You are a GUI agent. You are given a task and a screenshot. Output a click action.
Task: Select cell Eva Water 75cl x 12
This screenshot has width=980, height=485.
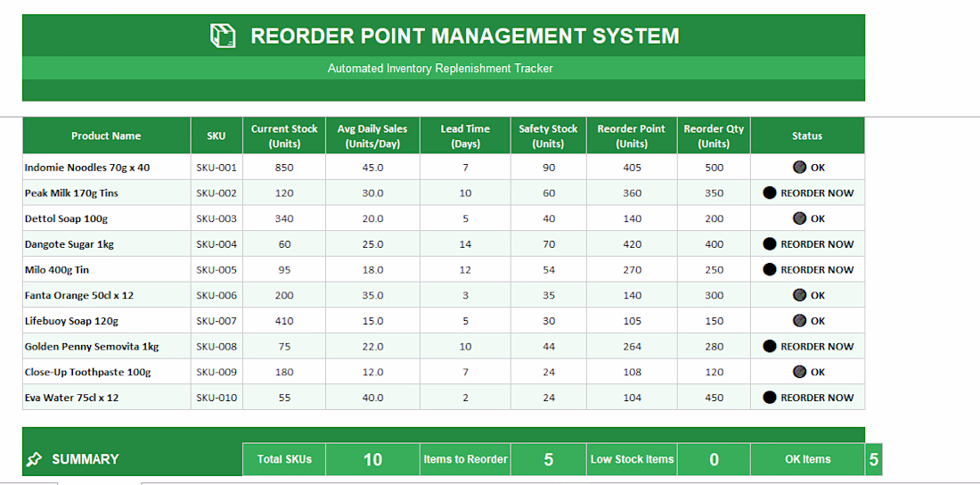point(106,398)
